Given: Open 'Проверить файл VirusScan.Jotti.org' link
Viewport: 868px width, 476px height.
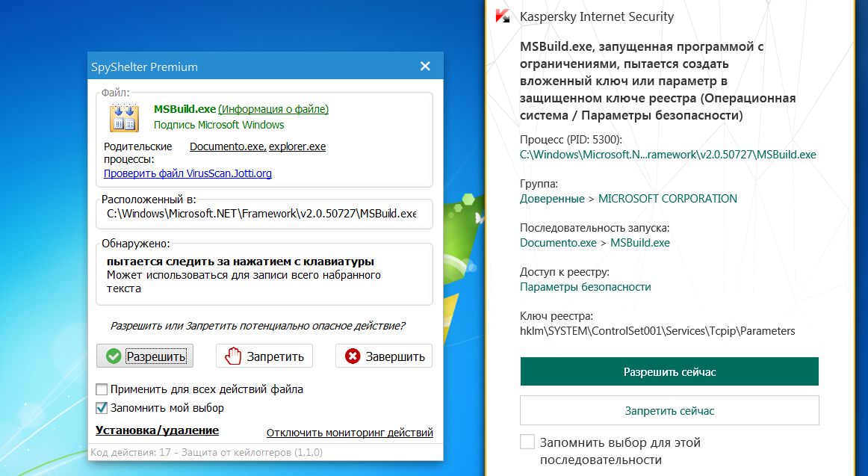Looking at the screenshot, I should (187, 173).
